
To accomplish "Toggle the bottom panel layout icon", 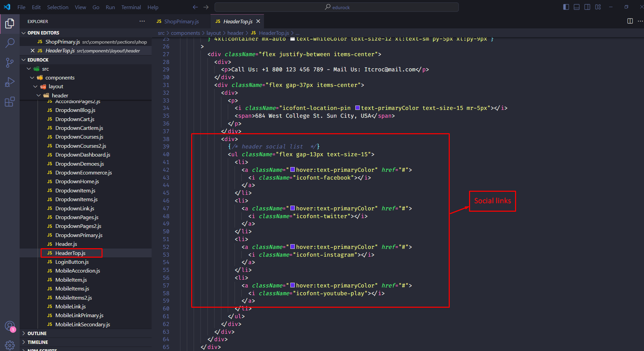I will click(x=577, y=7).
